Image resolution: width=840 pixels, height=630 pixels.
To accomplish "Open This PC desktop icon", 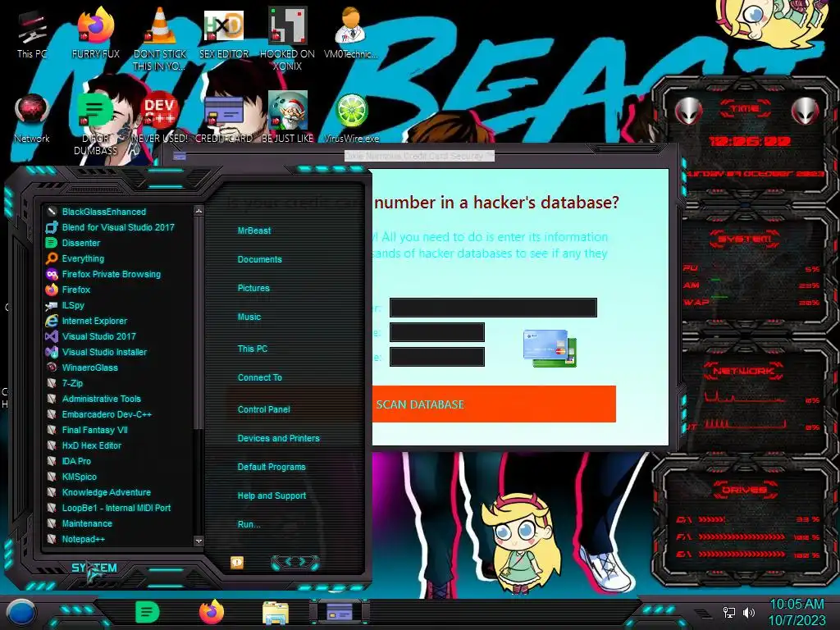I will coord(32,33).
